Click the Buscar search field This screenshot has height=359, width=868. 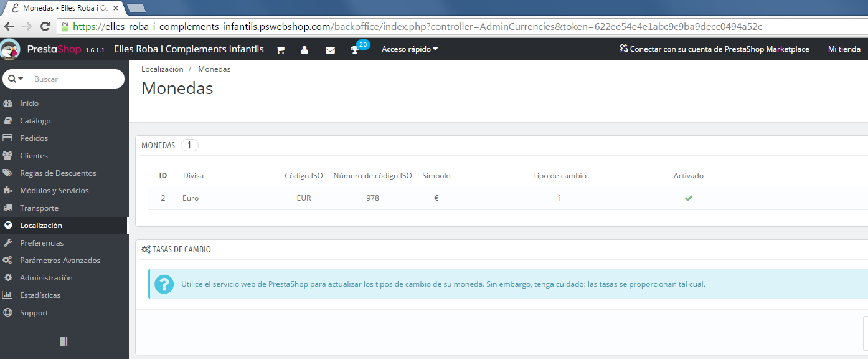tap(76, 79)
